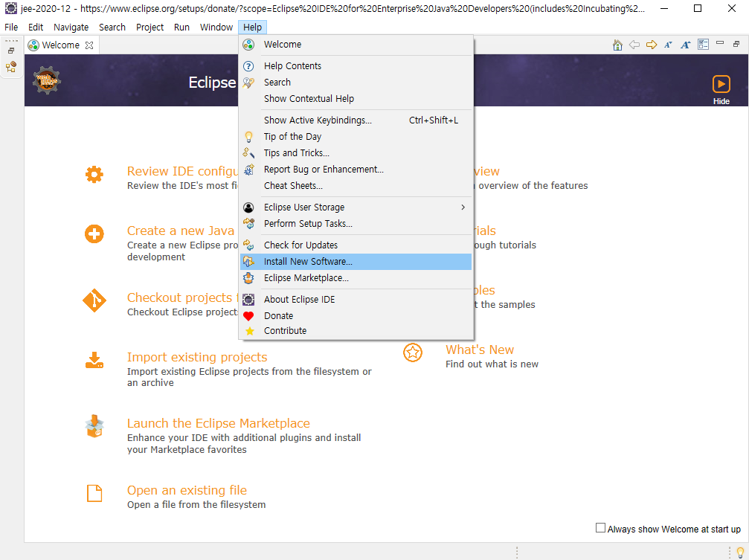Click the Open an existing file link
This screenshot has height=560, width=749.
[187, 490]
